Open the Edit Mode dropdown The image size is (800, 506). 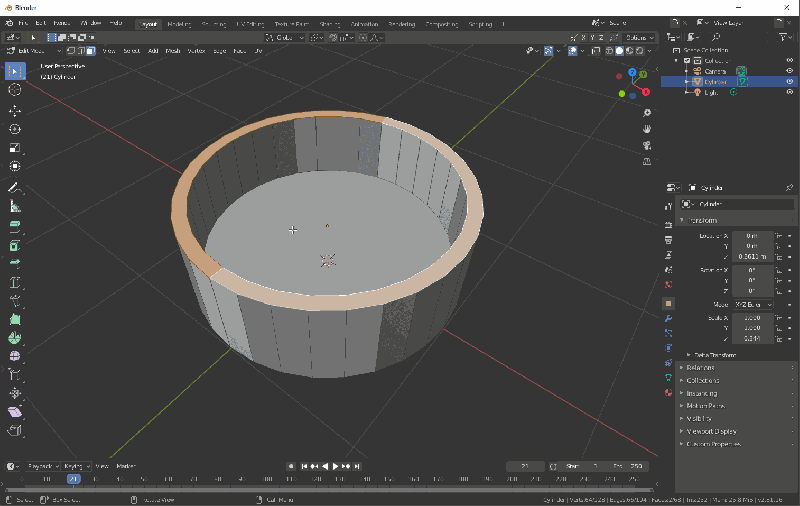[34, 50]
